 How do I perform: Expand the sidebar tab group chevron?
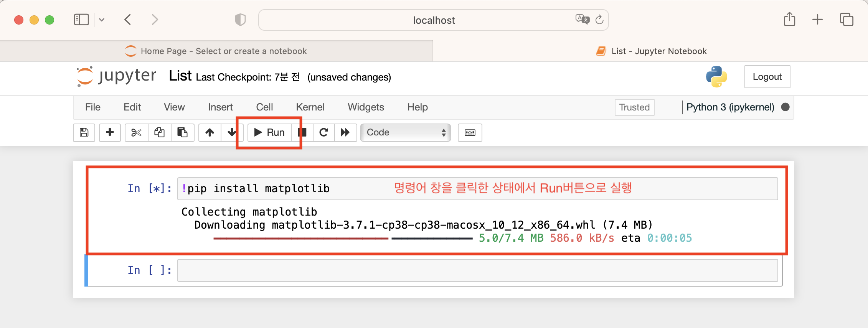[102, 20]
